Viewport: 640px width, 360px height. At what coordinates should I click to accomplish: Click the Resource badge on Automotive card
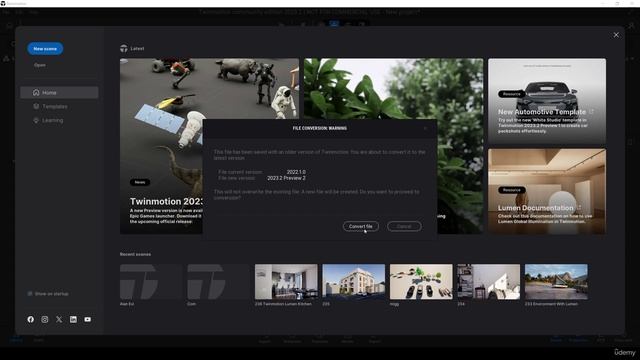coord(511,94)
